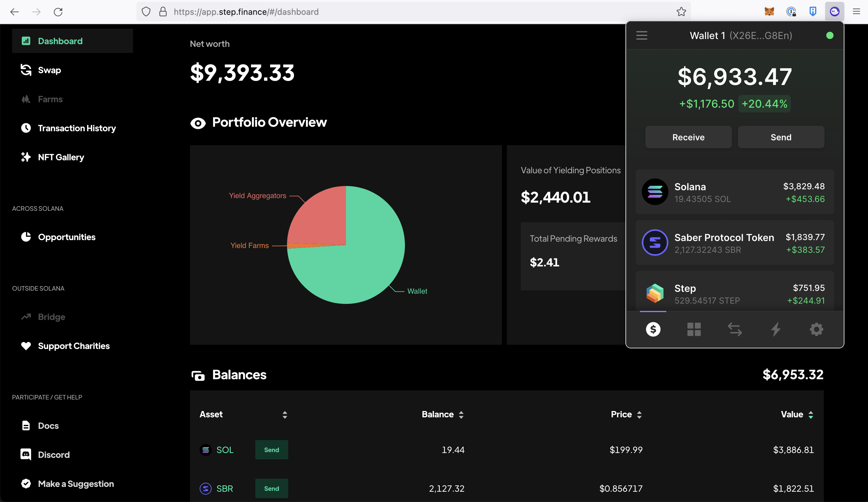Click the Yield Farms pie label

[250, 246]
